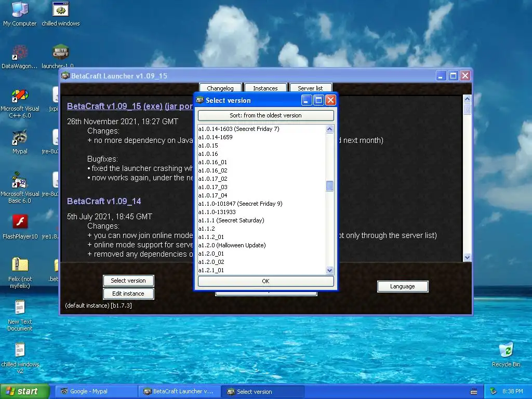Click tray icon left of the clock

pyautogui.click(x=494, y=391)
